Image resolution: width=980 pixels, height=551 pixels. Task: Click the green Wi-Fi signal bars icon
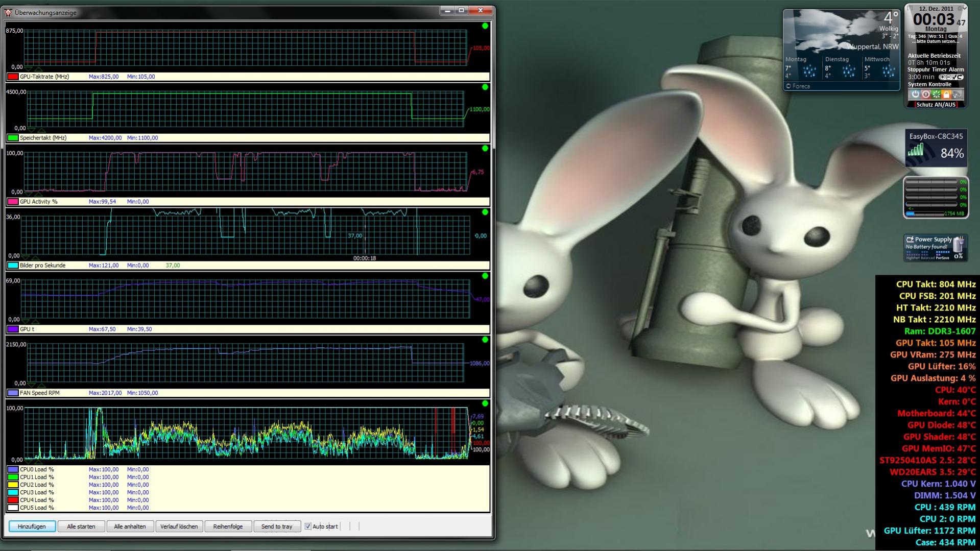point(916,150)
